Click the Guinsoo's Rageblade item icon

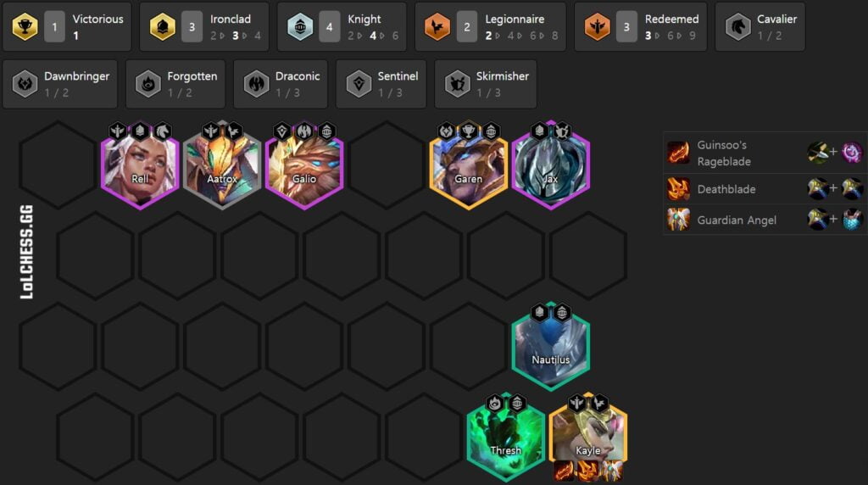coord(678,153)
